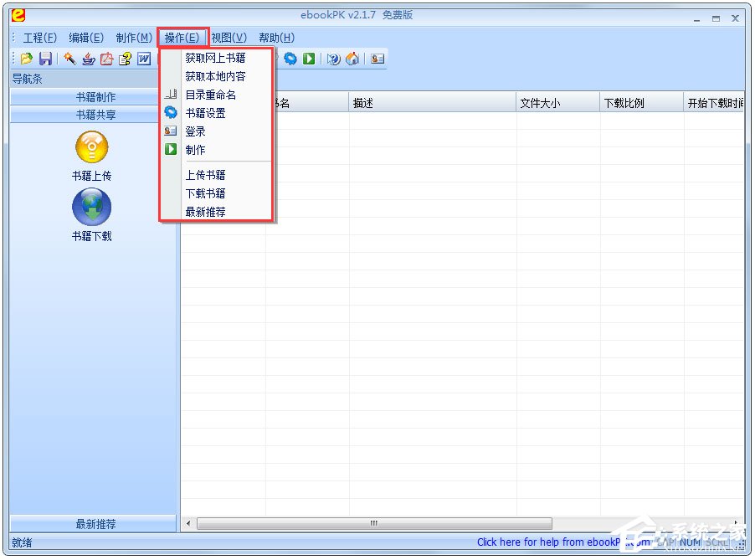Click the gear icon beside 书籍设置 in menu

click(x=171, y=113)
